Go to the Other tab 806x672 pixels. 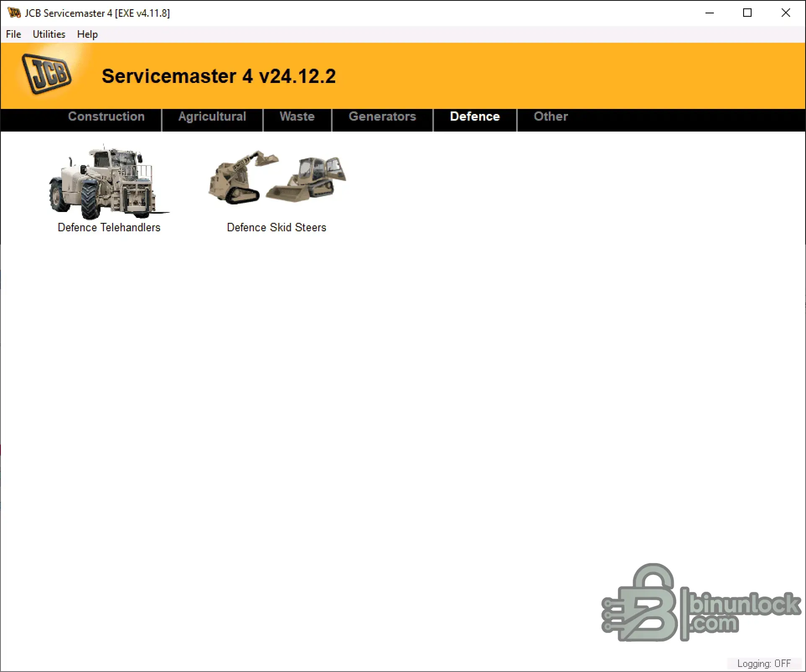pos(551,116)
